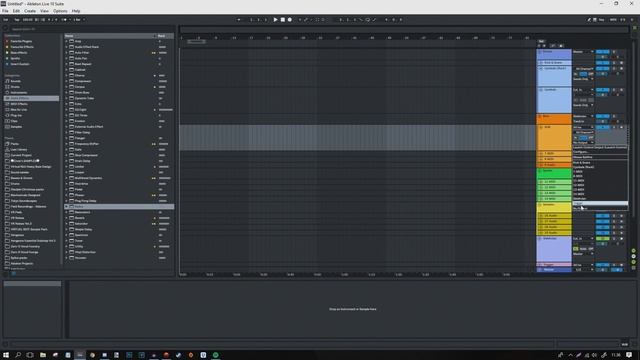Open File Explorer from taskbar
640x360 pixels.
pos(42,355)
